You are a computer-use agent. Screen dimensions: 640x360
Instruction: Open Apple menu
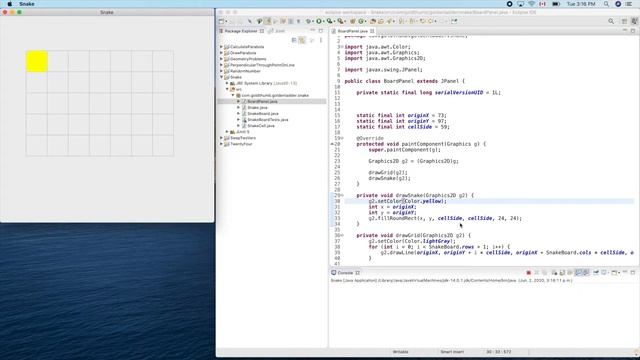[x=9, y=4]
